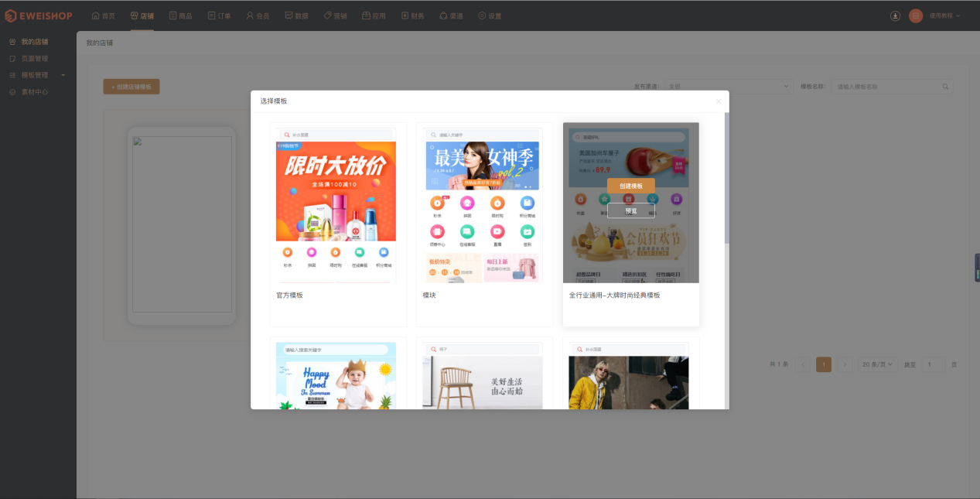Click 预览 on the hovered template
This screenshot has height=499, width=980.
631,210
